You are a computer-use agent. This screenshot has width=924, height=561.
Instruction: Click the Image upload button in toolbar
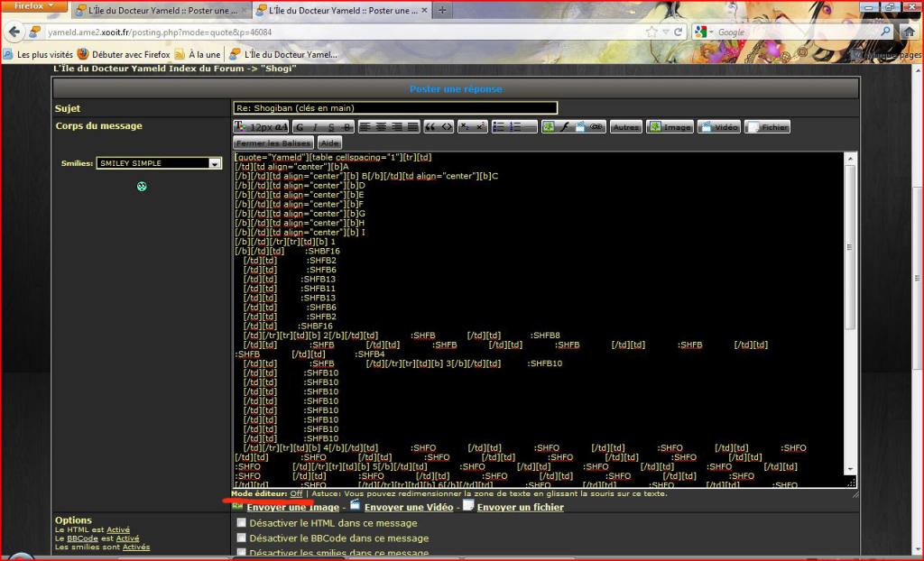[670, 126]
